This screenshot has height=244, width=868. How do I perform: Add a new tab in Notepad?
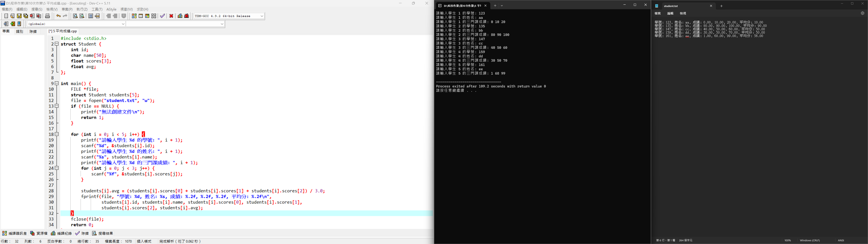click(722, 6)
